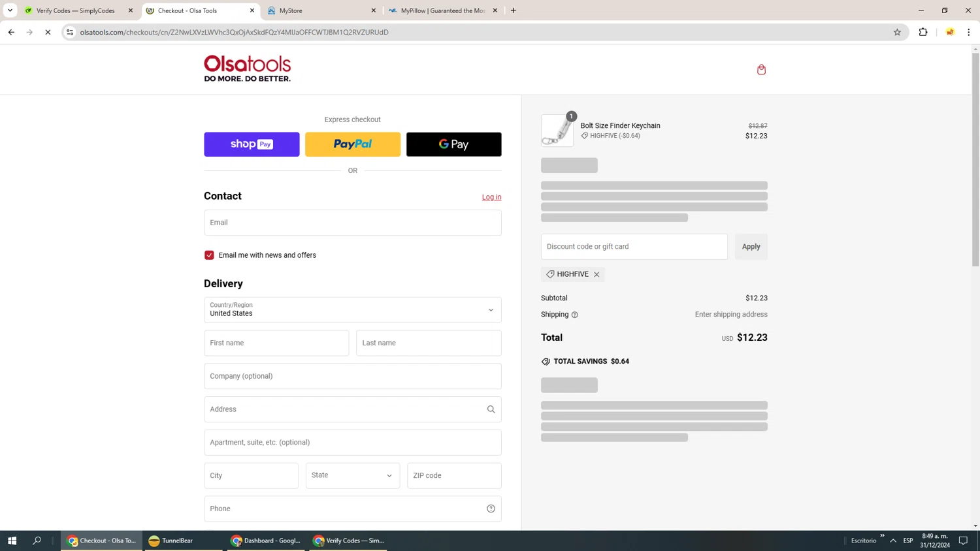This screenshot has width=980, height=551.
Task: Open Windows Start menu
Action: click(12, 541)
